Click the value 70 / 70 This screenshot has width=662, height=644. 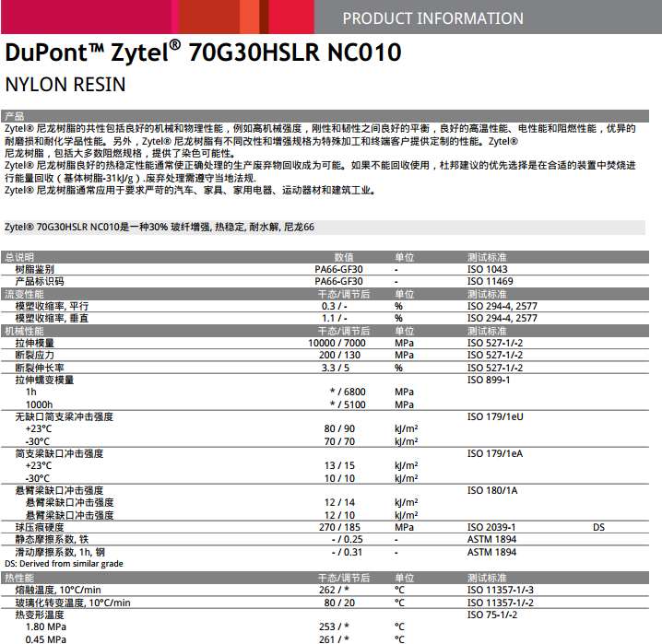339,441
